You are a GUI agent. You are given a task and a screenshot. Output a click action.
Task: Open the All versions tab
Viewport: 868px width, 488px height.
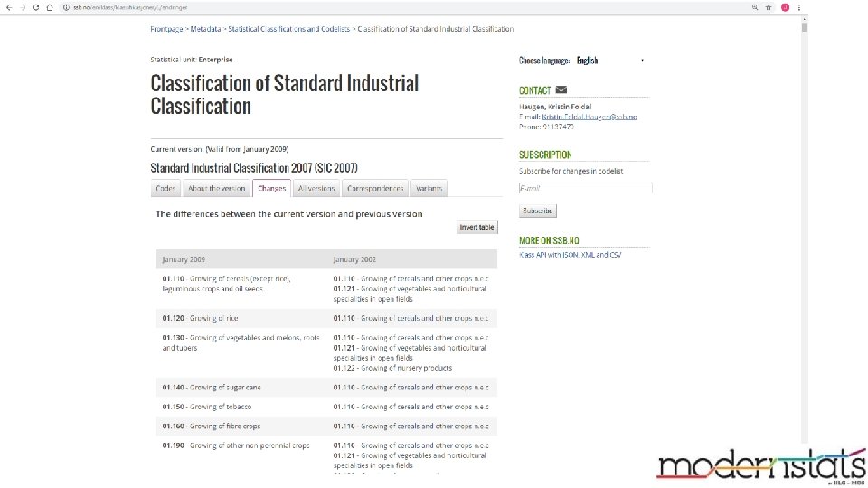click(316, 188)
